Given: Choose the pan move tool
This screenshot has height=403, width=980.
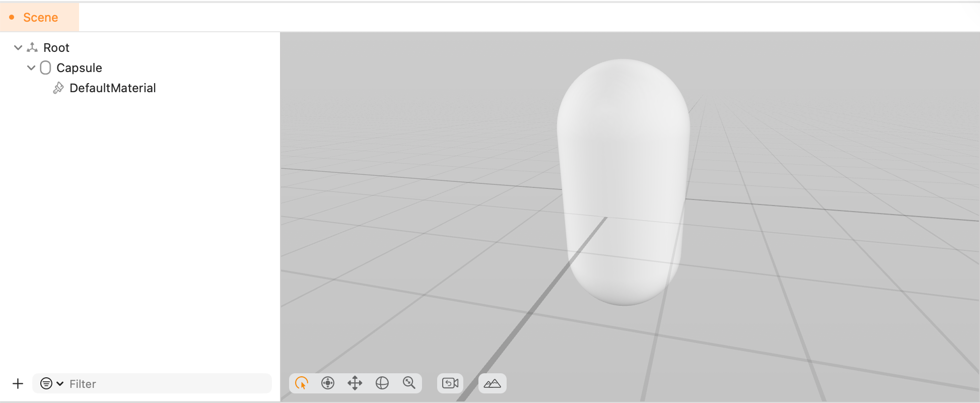Looking at the screenshot, I should pyautogui.click(x=355, y=383).
